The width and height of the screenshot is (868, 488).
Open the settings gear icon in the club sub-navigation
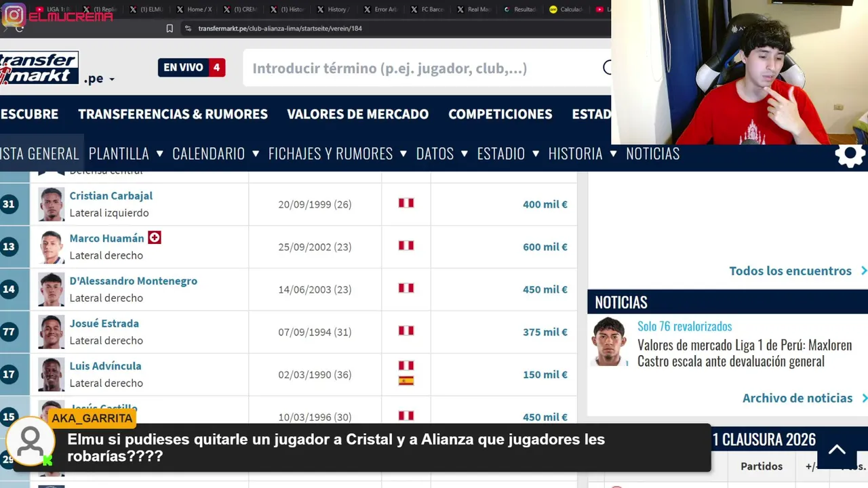pos(850,155)
